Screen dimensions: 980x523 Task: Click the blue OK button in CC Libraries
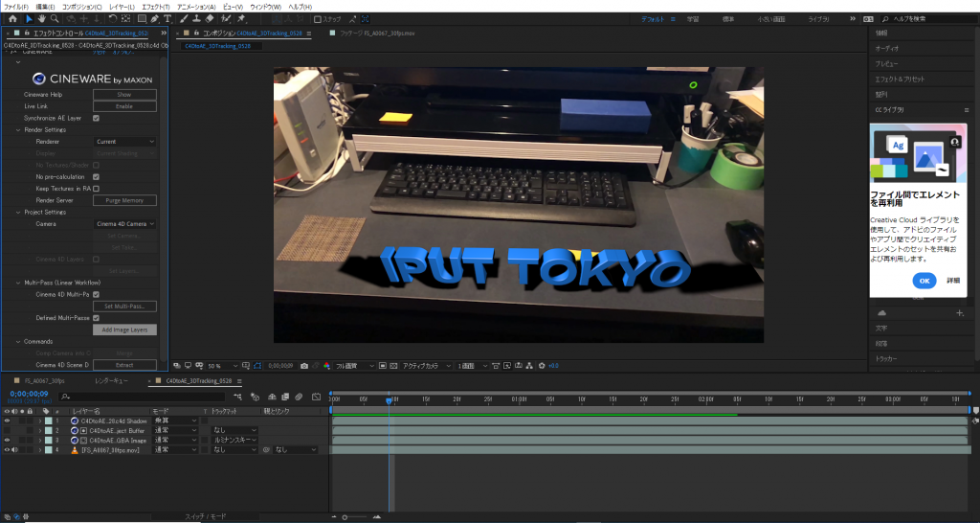coord(924,282)
